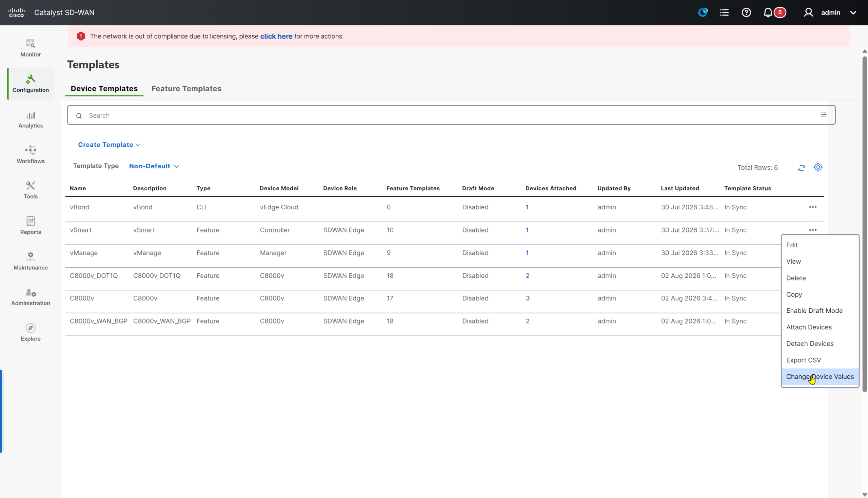868x498 pixels.
Task: Open the Monitor section in sidebar
Action: point(31,48)
